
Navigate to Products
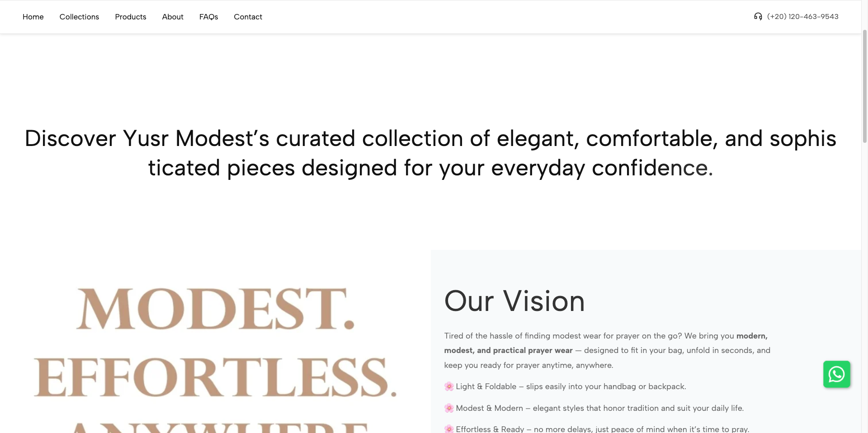point(131,17)
